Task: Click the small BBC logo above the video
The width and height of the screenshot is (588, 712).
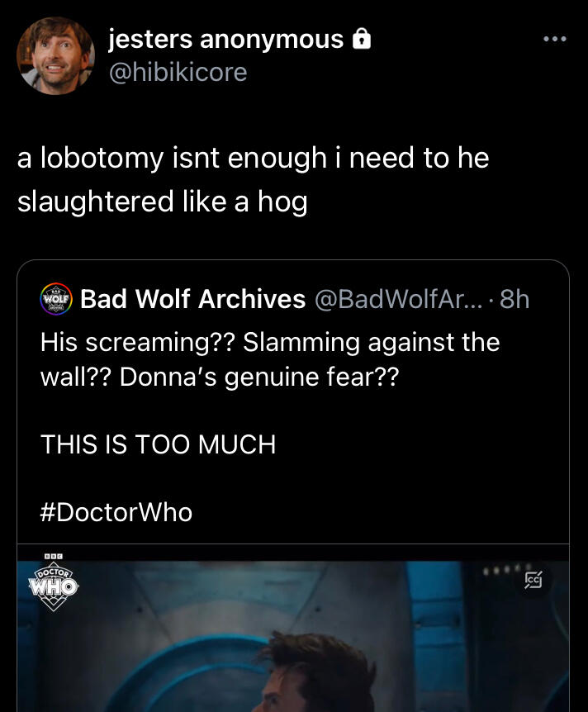Action: [x=54, y=557]
